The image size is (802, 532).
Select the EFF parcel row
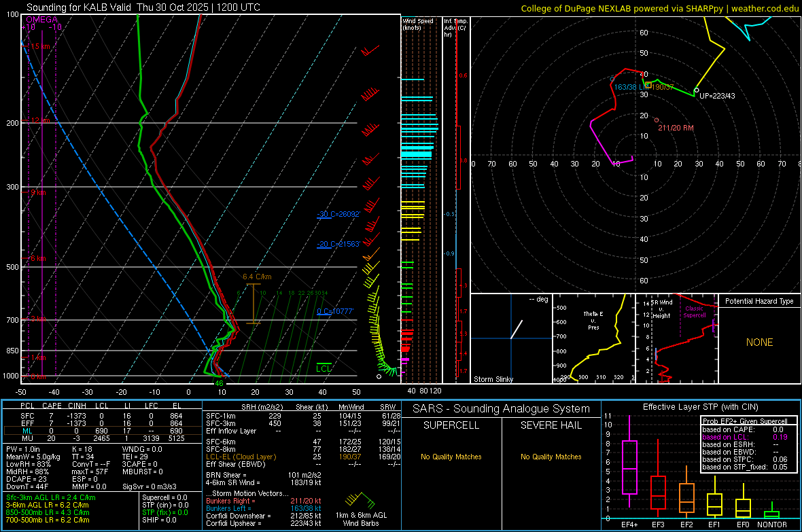103,423
